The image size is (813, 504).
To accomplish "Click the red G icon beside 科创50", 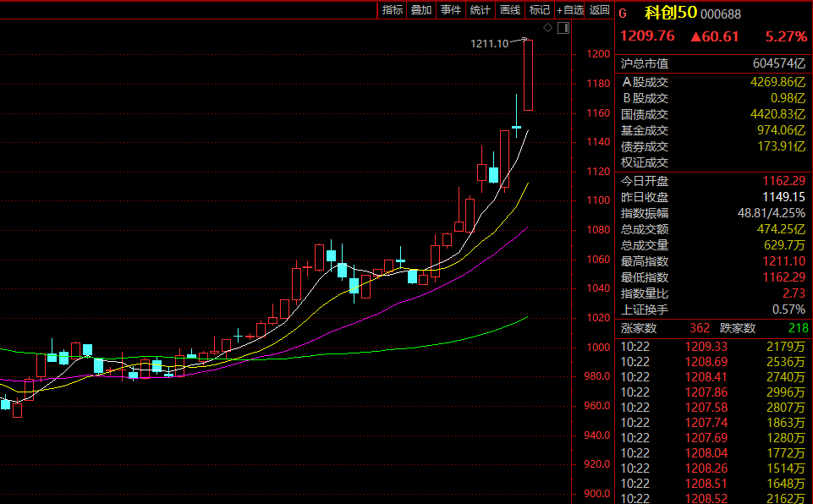I will (x=624, y=13).
